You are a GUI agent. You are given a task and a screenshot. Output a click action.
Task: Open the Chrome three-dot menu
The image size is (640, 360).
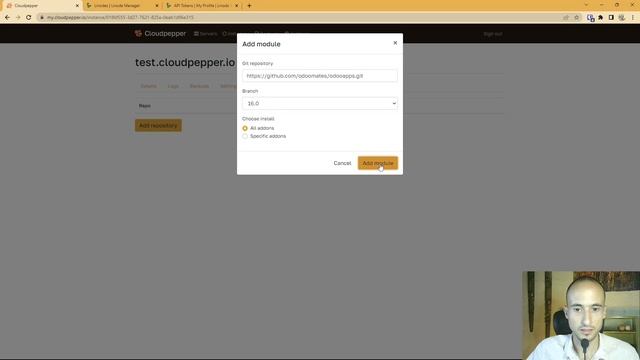(x=633, y=18)
